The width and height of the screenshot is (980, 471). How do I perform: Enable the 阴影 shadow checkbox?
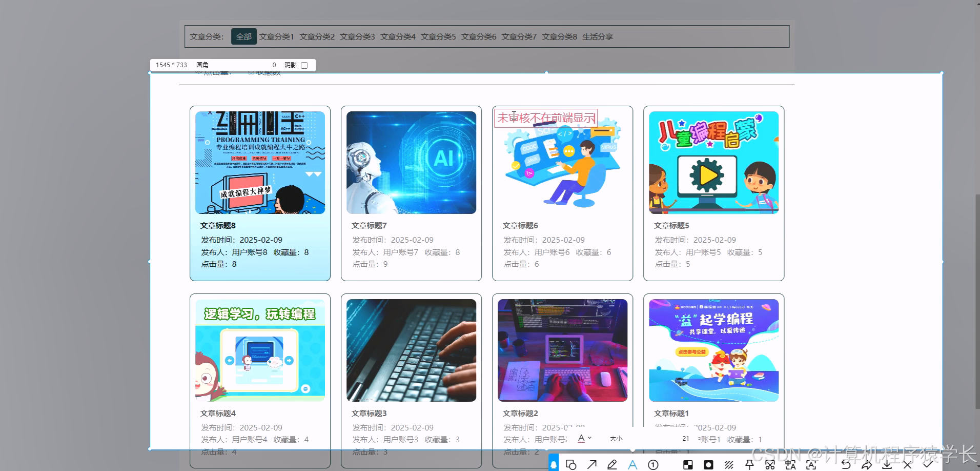point(304,65)
